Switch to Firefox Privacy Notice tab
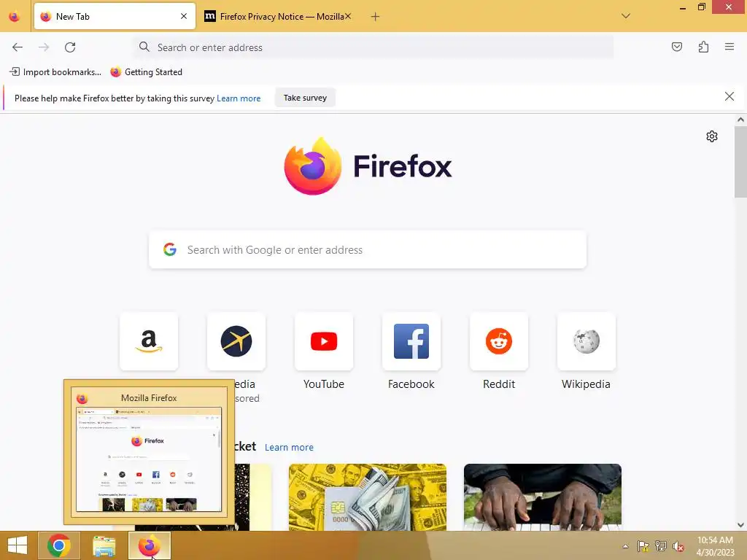 pyautogui.click(x=278, y=16)
